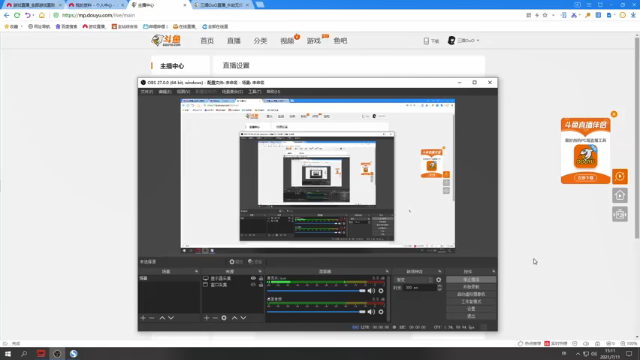Pop out the audio mixer dock icon

tap(387, 271)
